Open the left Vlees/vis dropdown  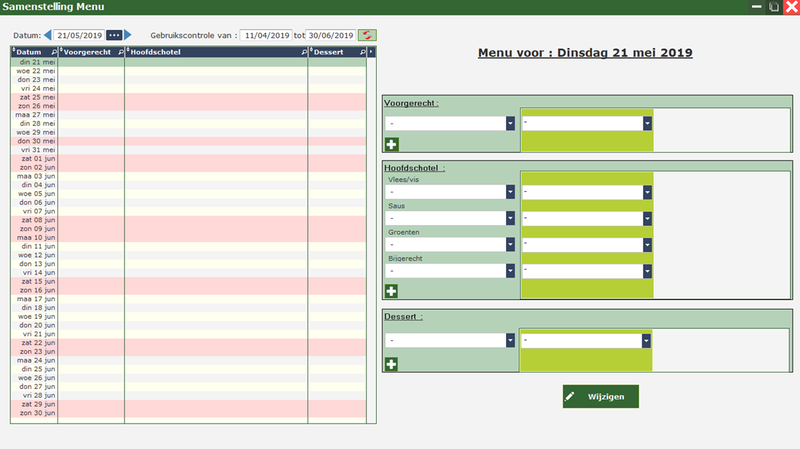(x=510, y=192)
